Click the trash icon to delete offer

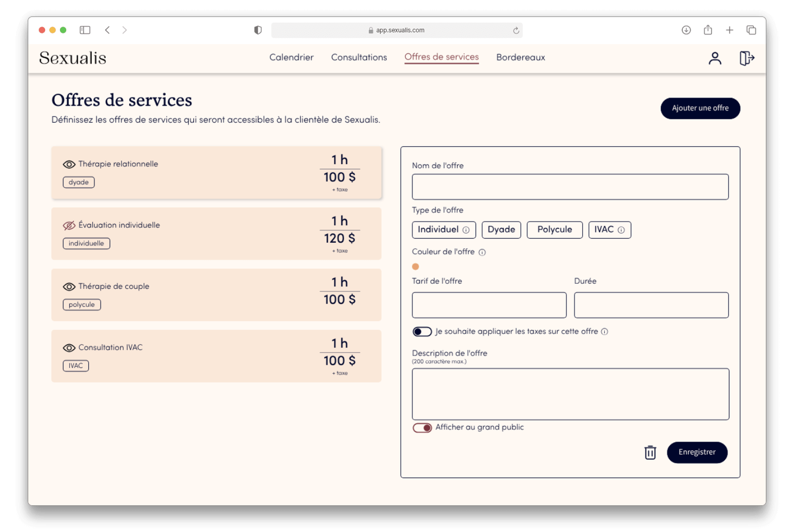[650, 452]
